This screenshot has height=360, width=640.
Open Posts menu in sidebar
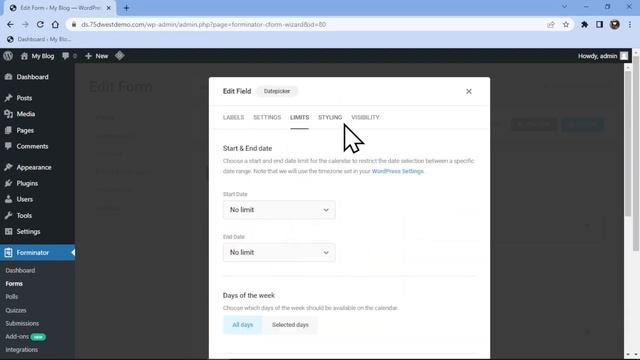24,98
